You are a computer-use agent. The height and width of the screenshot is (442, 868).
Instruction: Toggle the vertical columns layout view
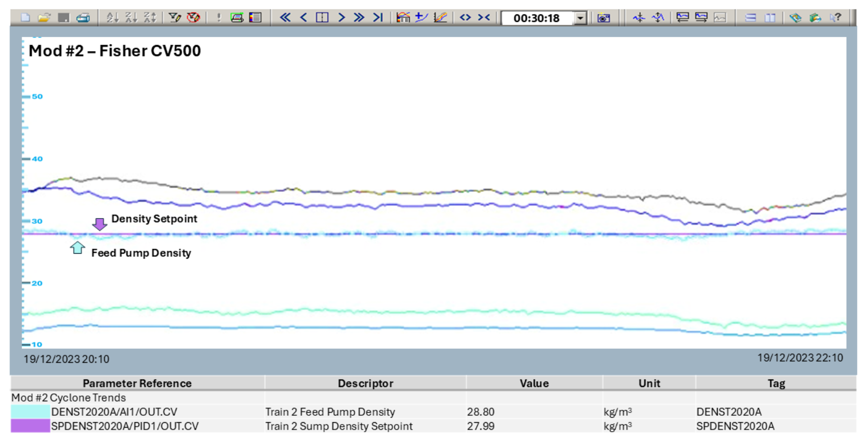coord(770,18)
